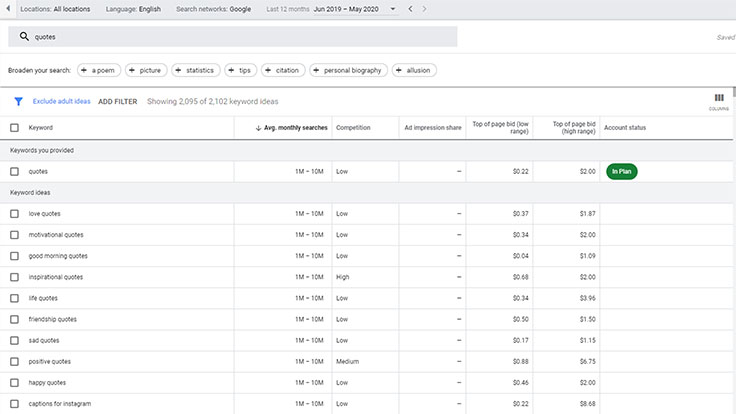This screenshot has height=414, width=737.
Task: Sort by Ad impression share header
Action: click(433, 128)
